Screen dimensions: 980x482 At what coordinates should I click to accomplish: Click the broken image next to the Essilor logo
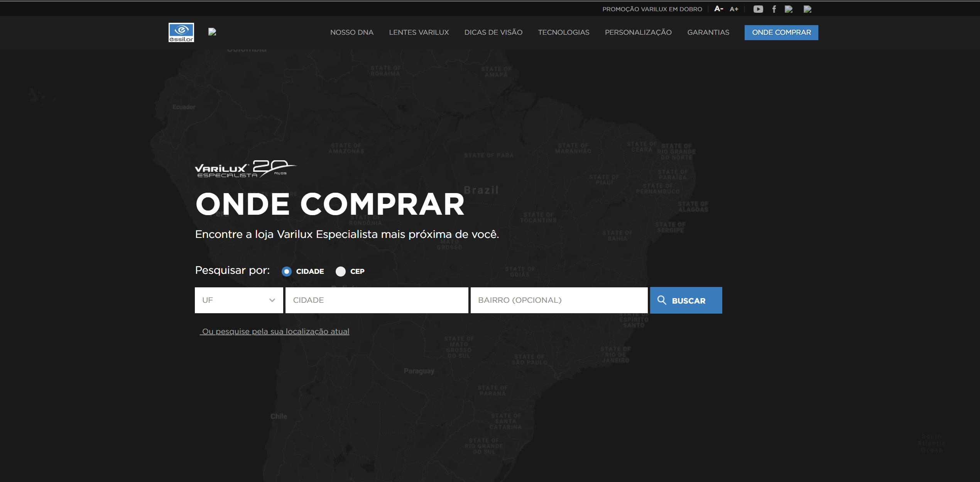tap(212, 32)
